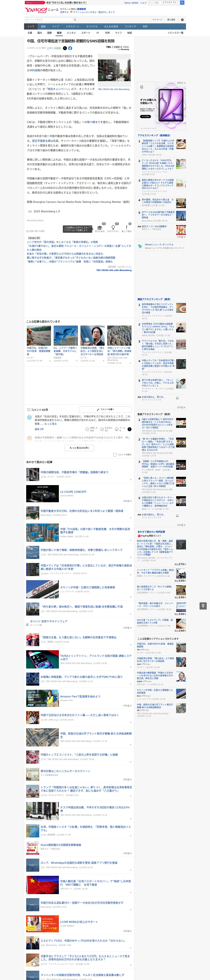Click the ウェブ検索 input field
The height and width of the screenshot is (980, 210).
click(155, 3)
